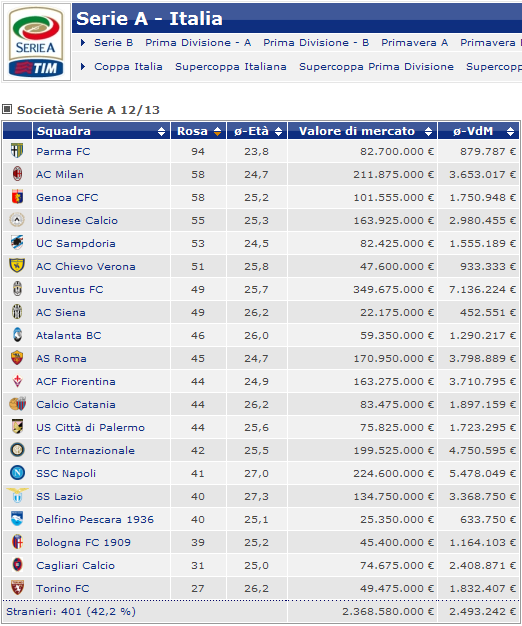Sort table by ø-Età column arrows
522x626 pixels.
(x=279, y=131)
